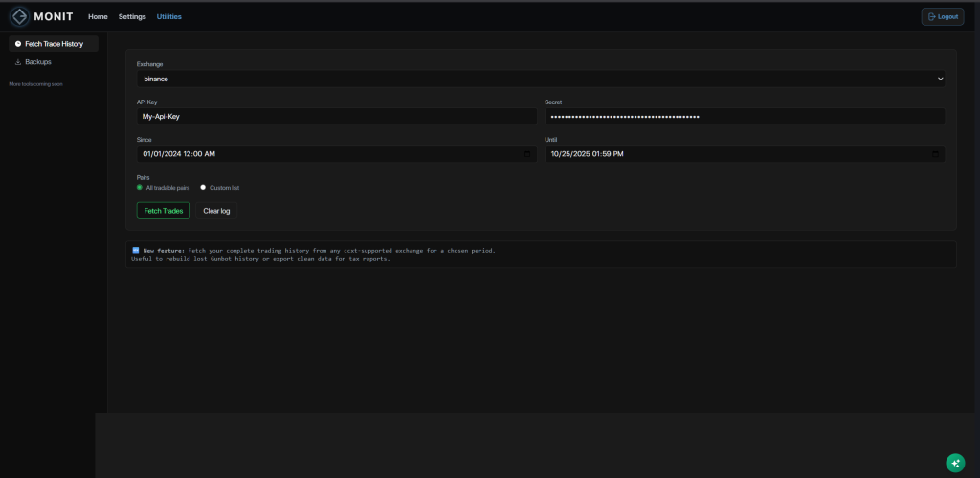
Task: Open the Until date calendar picker icon
Action: pos(935,154)
